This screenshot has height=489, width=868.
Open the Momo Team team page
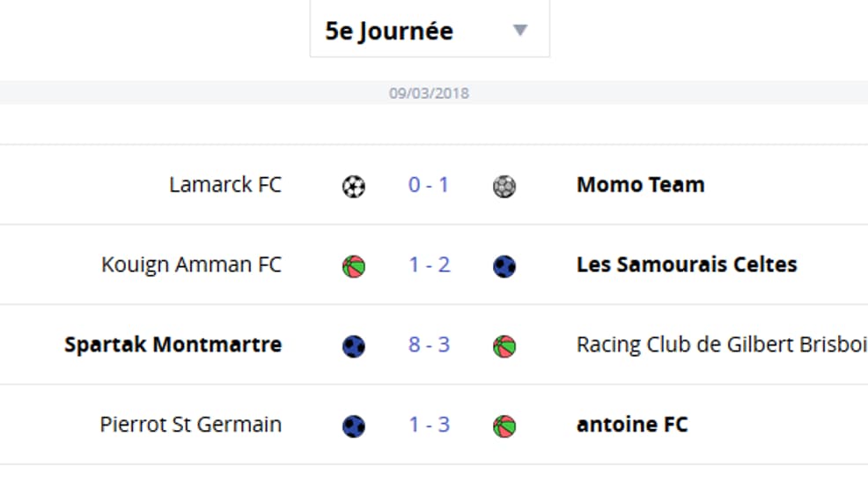[641, 185]
